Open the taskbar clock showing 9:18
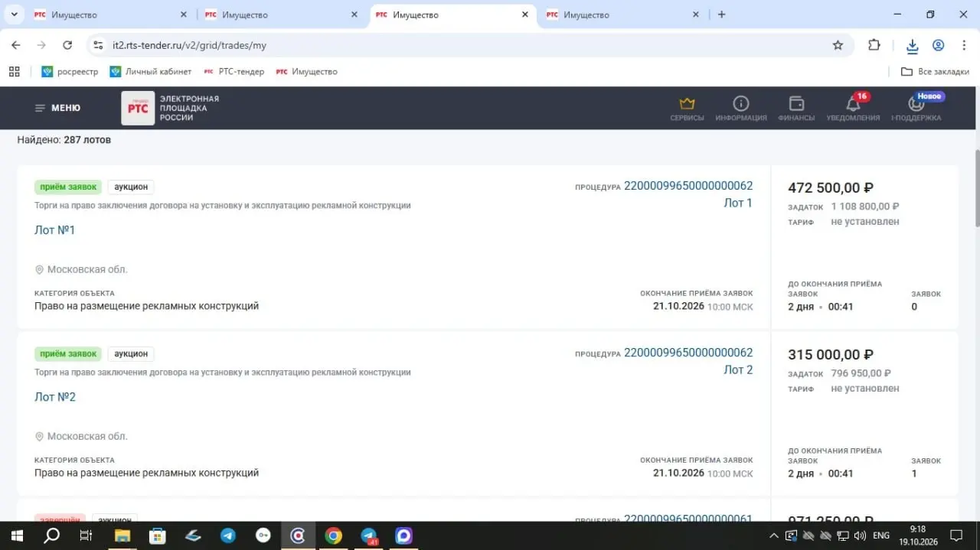The image size is (980, 550). point(918,535)
